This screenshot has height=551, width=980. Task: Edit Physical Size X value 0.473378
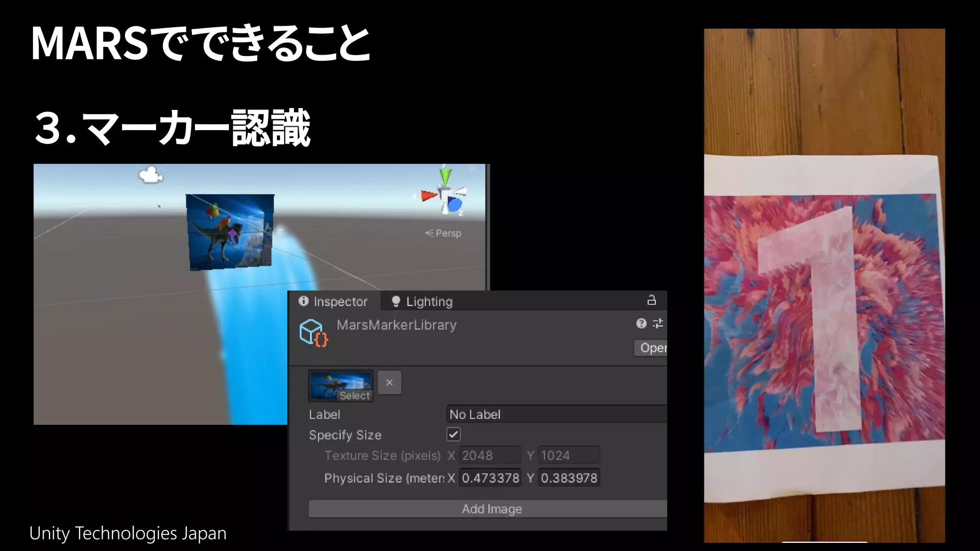(x=490, y=478)
